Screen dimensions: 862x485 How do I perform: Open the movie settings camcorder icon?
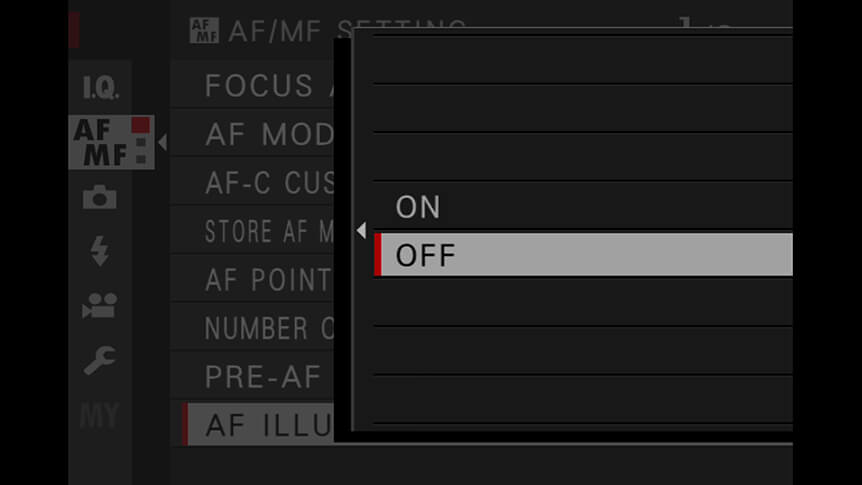pyautogui.click(x=100, y=306)
